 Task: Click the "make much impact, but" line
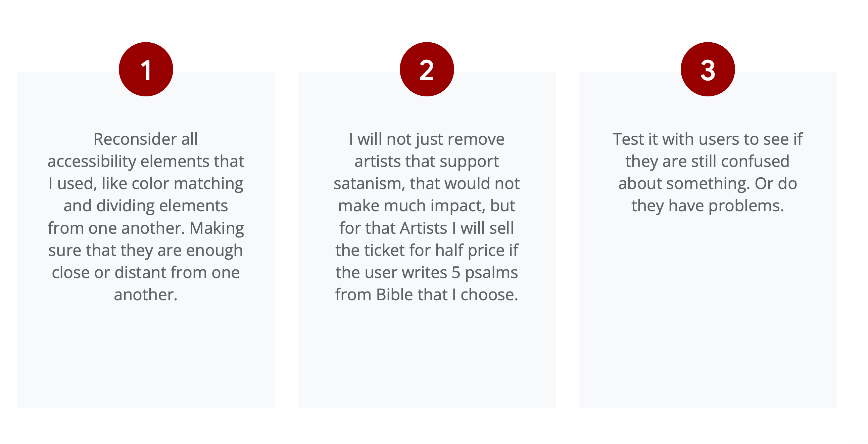point(427,206)
